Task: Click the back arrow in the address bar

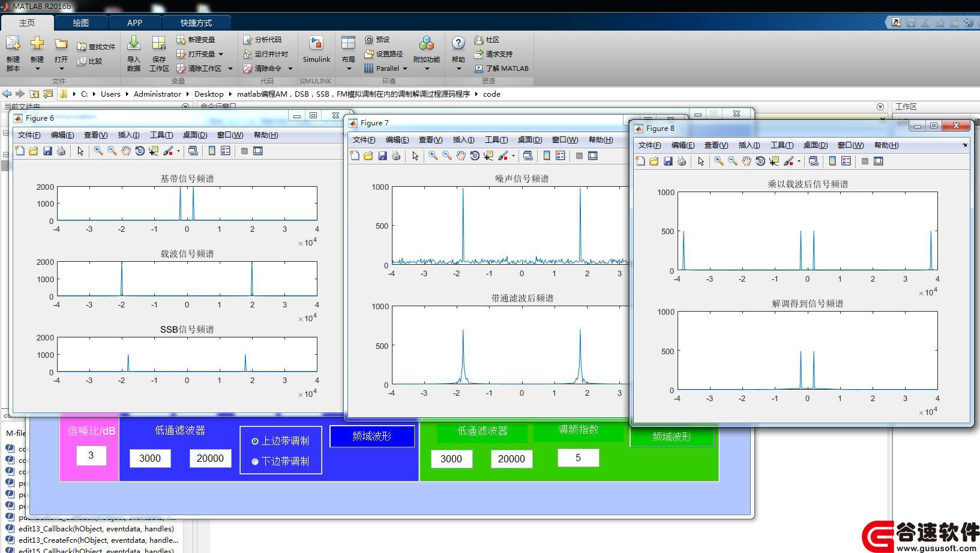Action: [7, 94]
